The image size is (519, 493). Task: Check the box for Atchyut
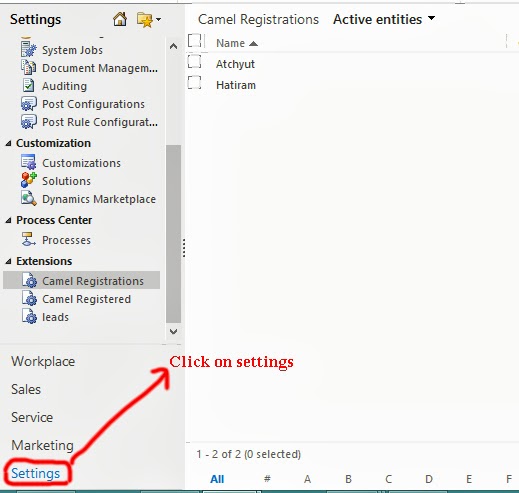point(194,62)
